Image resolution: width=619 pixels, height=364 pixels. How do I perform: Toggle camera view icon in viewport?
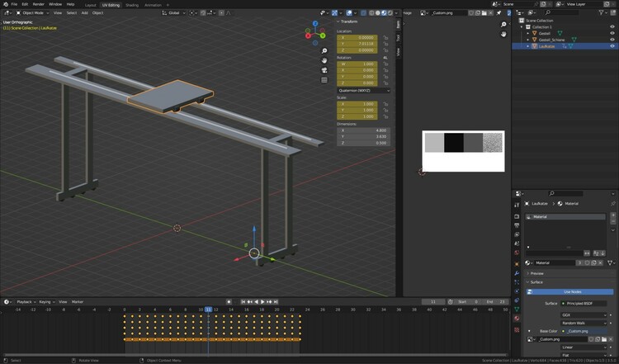coord(324,70)
